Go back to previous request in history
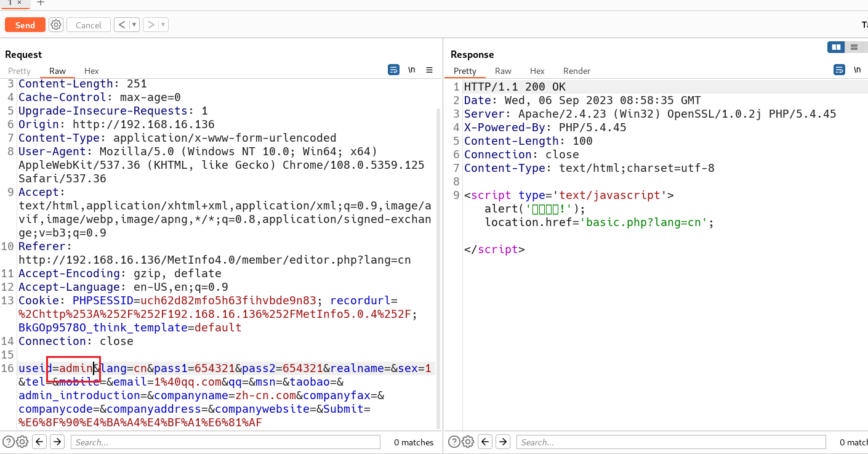 click(121, 25)
